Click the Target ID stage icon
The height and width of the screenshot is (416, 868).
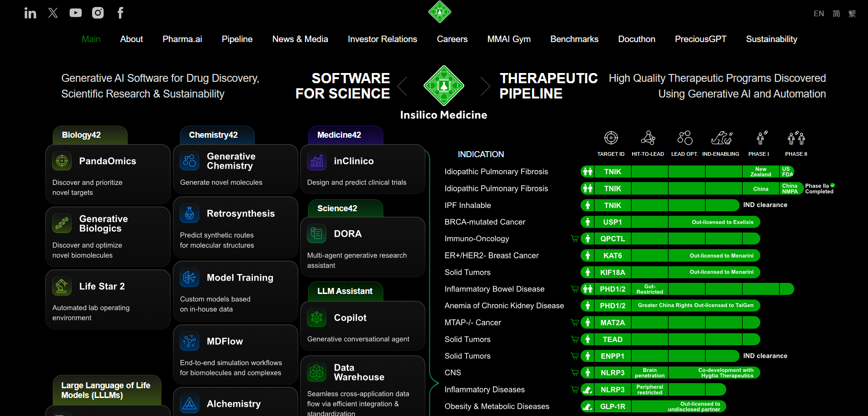(x=611, y=138)
